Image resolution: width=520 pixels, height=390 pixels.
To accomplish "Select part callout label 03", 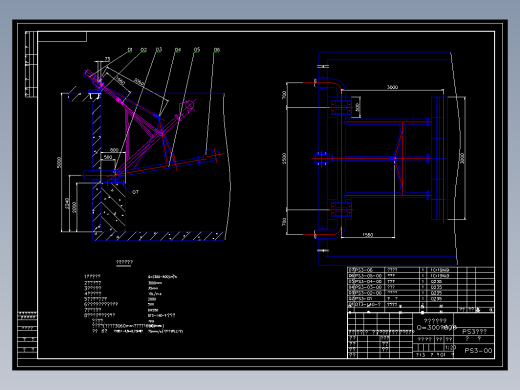I will [159, 50].
